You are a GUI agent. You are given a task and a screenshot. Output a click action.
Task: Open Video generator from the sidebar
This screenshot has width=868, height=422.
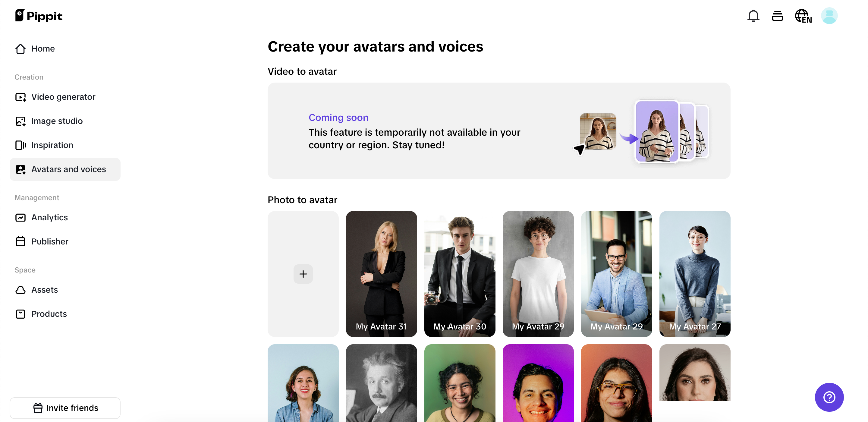[65, 97]
